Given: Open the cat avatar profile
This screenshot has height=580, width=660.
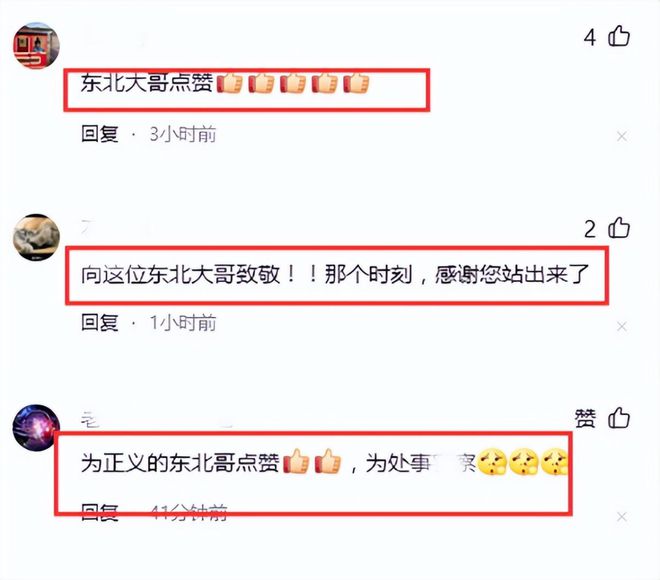Looking at the screenshot, I should pyautogui.click(x=37, y=237).
